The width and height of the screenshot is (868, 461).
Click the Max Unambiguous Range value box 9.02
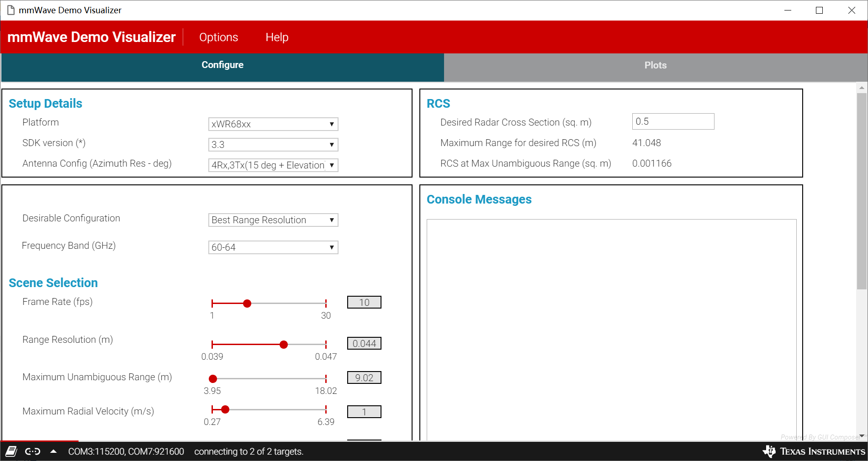pyautogui.click(x=364, y=377)
